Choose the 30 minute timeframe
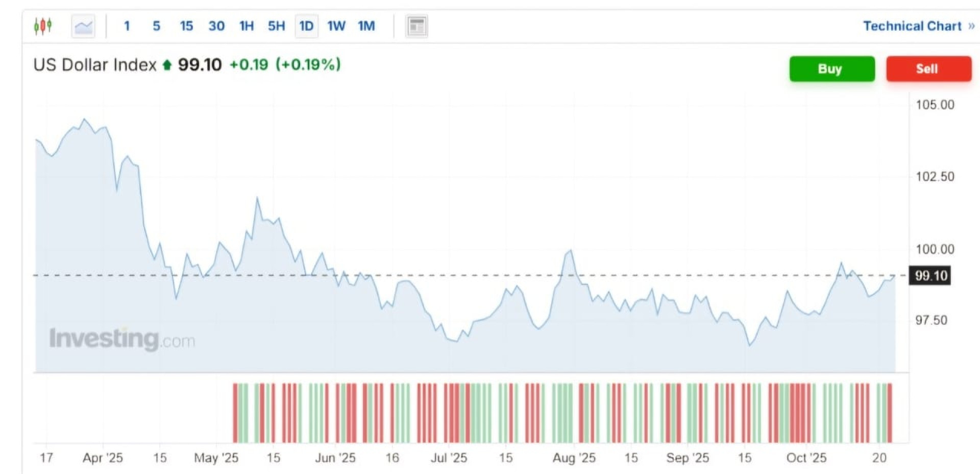 tap(216, 26)
